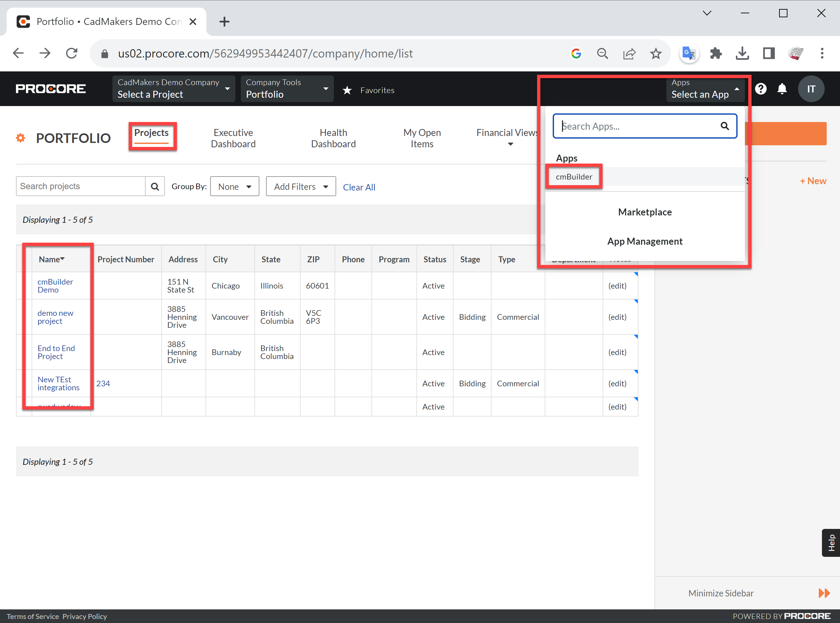Open New TEst integrations project link
Viewport: 840px width, 623px height.
(x=58, y=384)
